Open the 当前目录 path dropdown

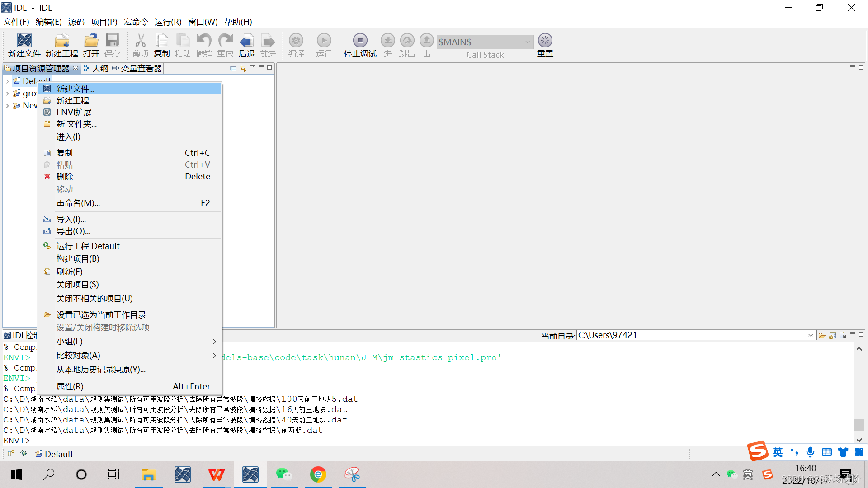click(x=810, y=335)
